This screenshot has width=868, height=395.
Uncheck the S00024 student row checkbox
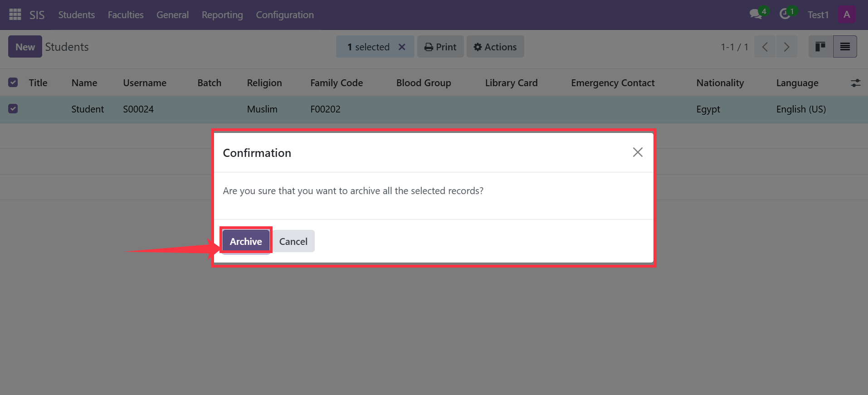(13, 109)
